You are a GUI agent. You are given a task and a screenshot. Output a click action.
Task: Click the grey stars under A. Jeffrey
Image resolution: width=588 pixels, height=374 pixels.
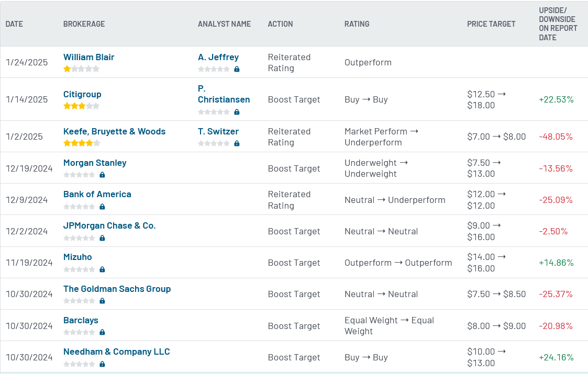pyautogui.click(x=214, y=69)
